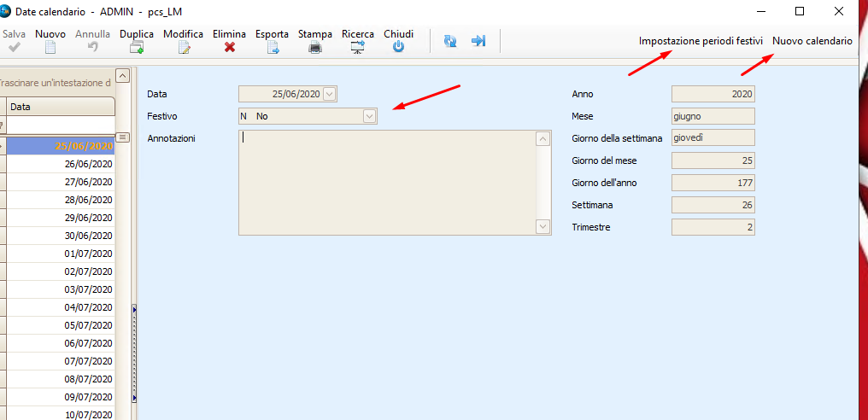The height and width of the screenshot is (420, 868).
Task: Click the Duplica toolbar icon
Action: click(136, 48)
